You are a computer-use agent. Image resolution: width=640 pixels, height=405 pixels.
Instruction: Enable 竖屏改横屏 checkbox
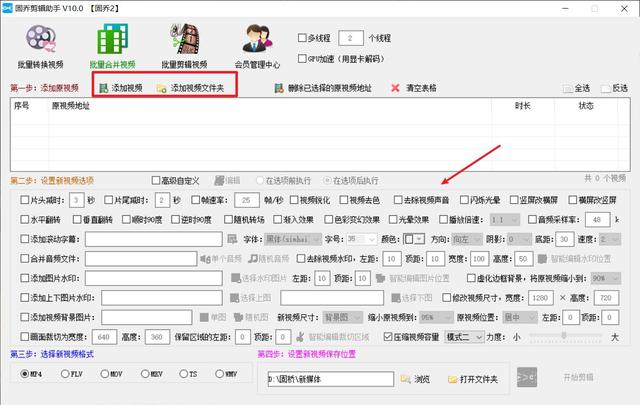click(x=514, y=200)
